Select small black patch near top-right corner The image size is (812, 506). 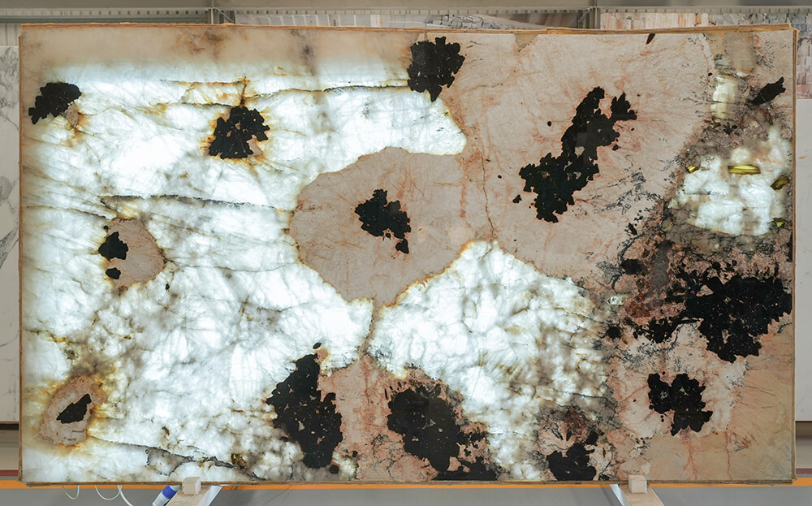[x=767, y=92]
